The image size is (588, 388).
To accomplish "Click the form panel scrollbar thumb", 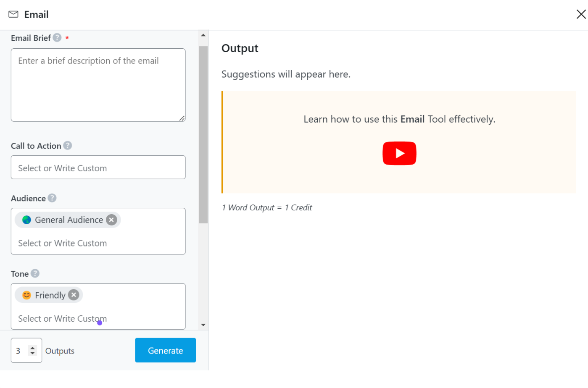I will pyautogui.click(x=203, y=134).
